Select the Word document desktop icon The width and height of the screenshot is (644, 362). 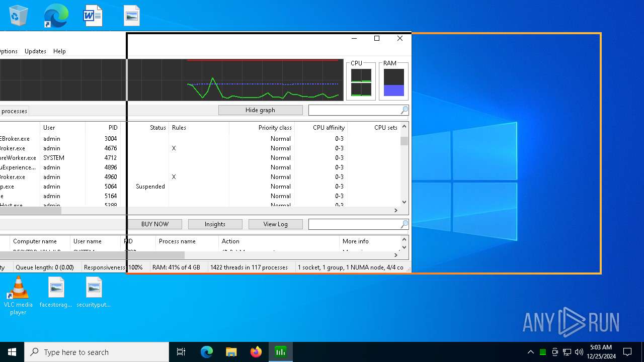click(93, 16)
